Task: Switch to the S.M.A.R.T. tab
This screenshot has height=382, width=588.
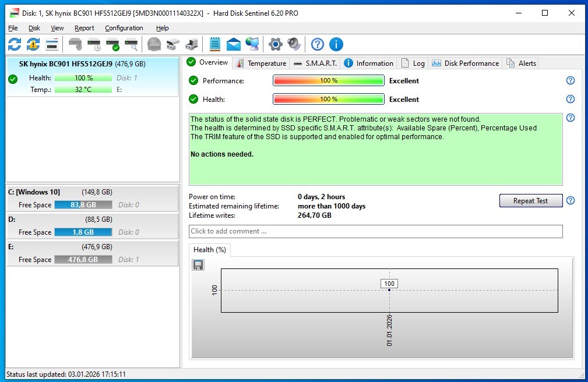Action: click(x=315, y=63)
